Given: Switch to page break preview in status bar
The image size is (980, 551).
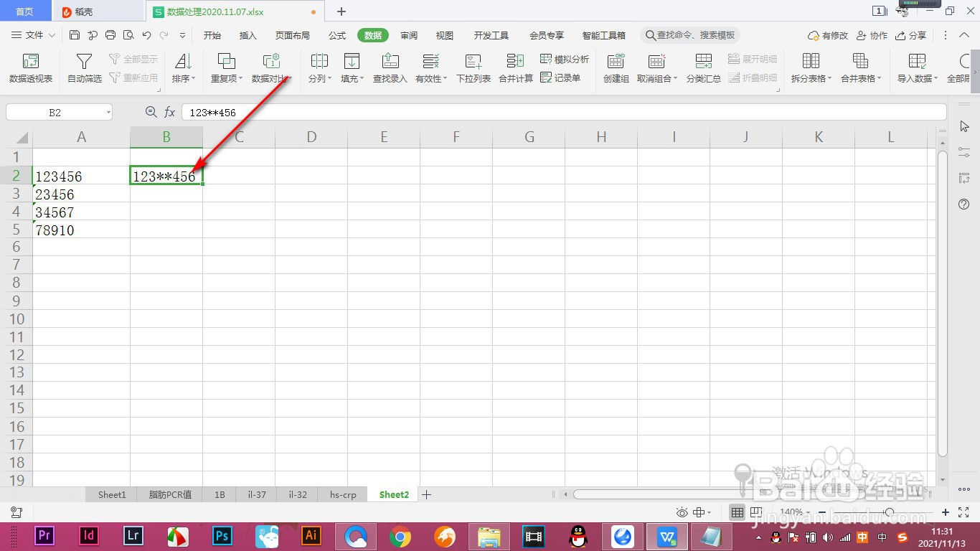Looking at the screenshot, I should [x=755, y=512].
